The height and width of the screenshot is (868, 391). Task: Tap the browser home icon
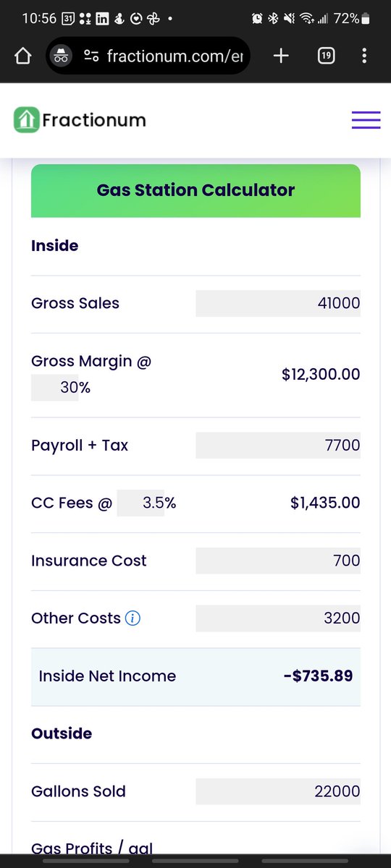[22, 56]
